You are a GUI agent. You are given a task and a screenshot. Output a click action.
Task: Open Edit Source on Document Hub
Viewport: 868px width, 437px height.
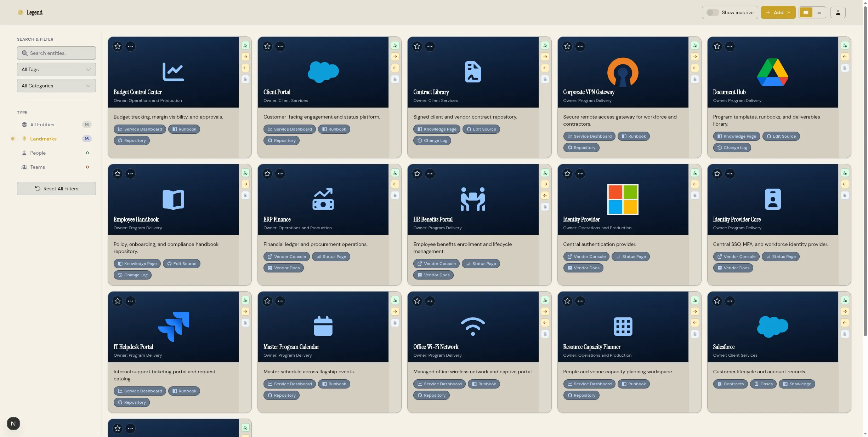tap(781, 136)
